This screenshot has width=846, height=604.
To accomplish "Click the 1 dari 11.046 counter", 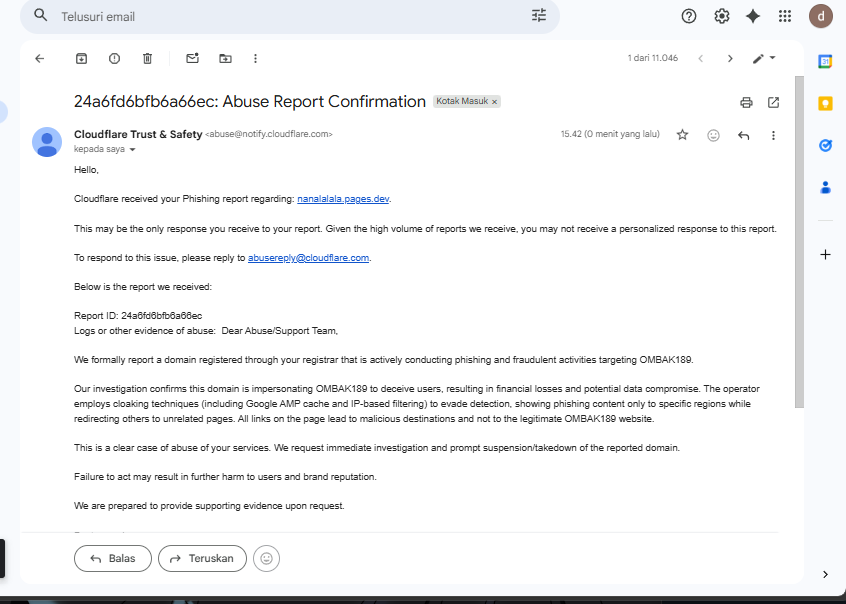I will click(x=653, y=58).
